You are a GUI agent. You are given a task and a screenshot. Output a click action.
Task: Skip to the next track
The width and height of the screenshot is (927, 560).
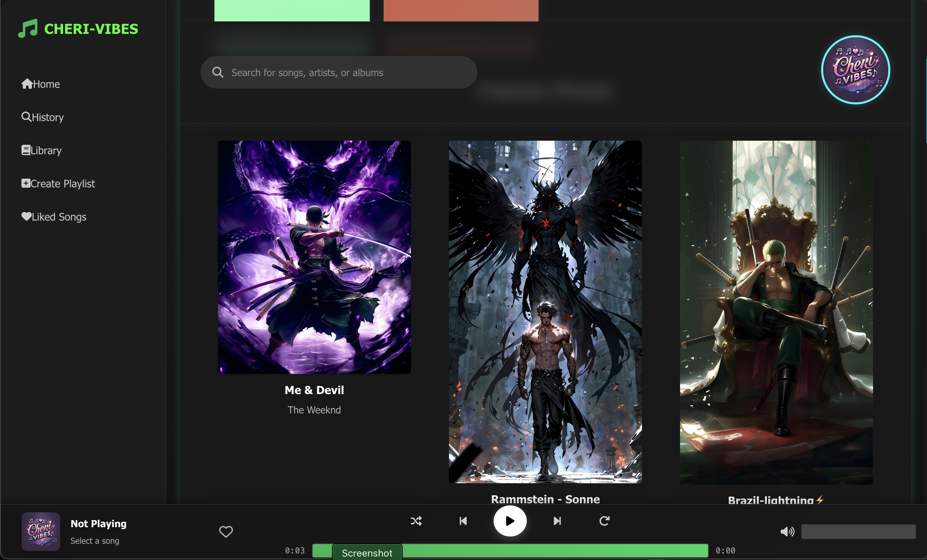557,521
